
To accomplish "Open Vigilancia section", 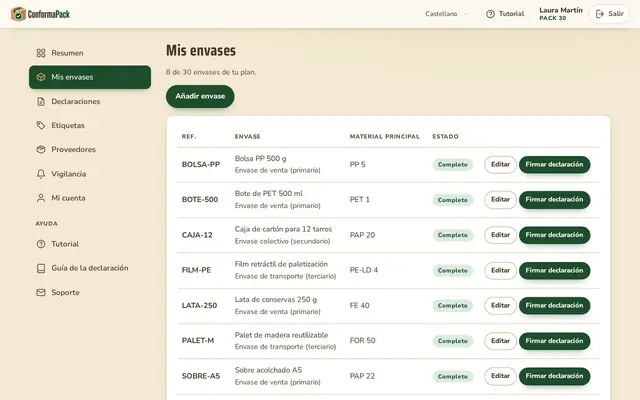I will click(90, 174).
